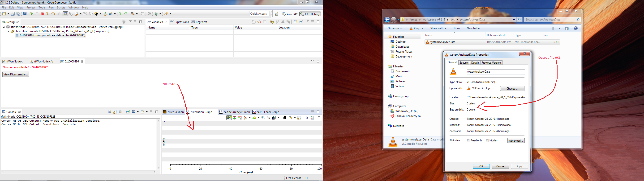Open the Project menu

tap(31, 8)
